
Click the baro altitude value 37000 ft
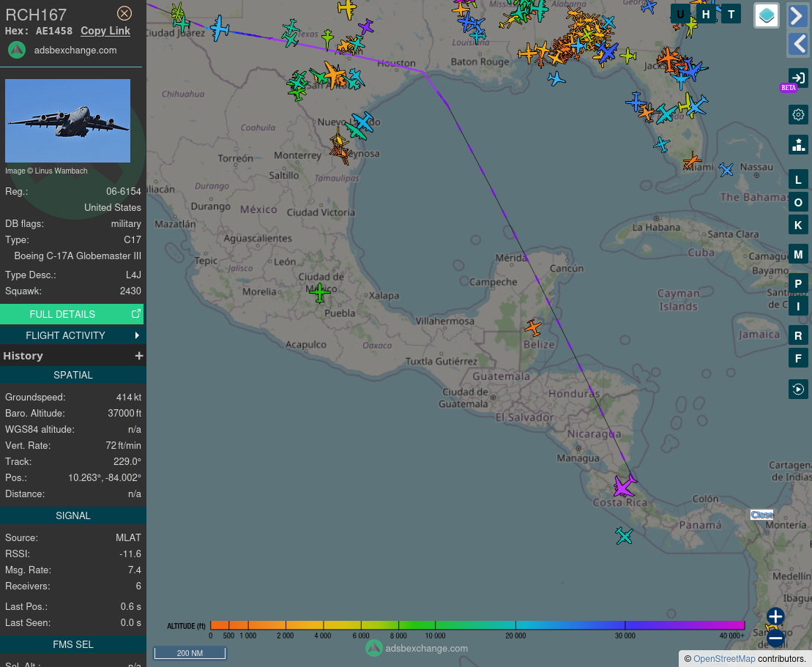click(124, 413)
